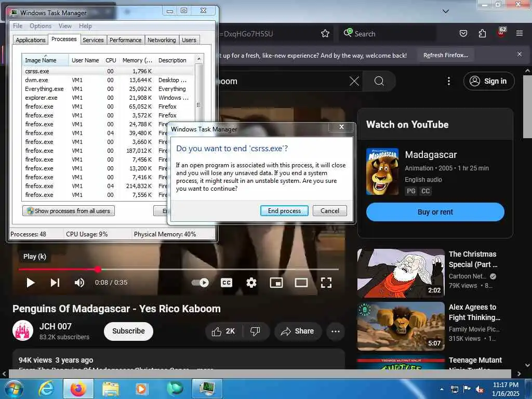Expand the Firefox list all tabs arrow
Image resolution: width=532 pixels, height=399 pixels.
(x=446, y=11)
